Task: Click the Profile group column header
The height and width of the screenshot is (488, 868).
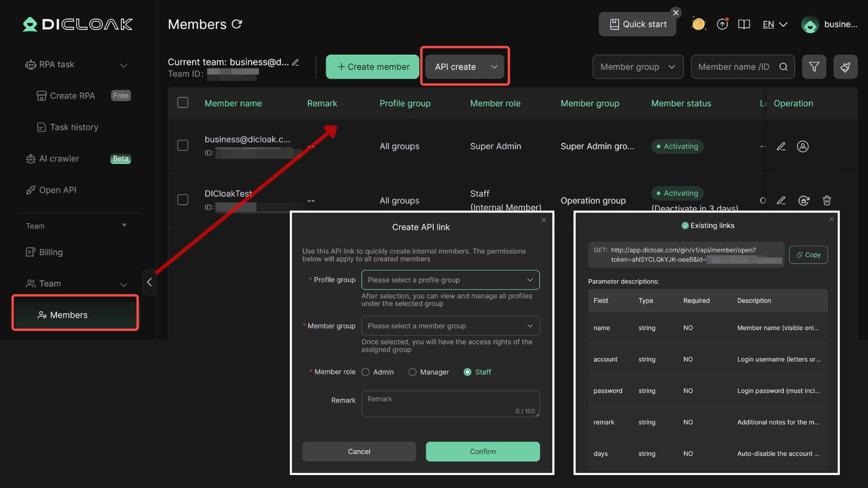Action: 405,104
